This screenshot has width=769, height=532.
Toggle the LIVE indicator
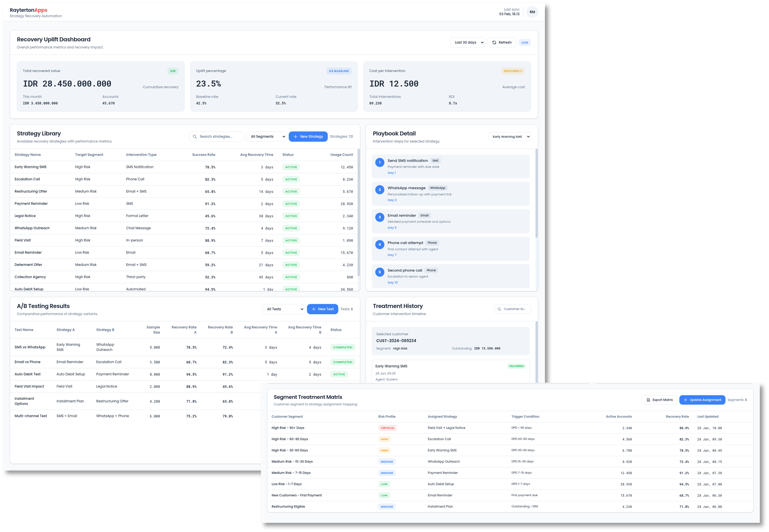(x=525, y=42)
